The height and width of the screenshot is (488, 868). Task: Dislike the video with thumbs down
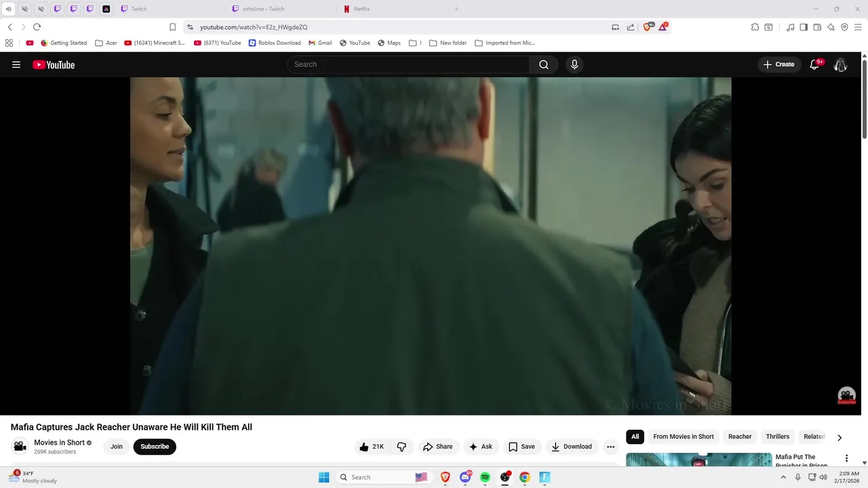tap(401, 447)
